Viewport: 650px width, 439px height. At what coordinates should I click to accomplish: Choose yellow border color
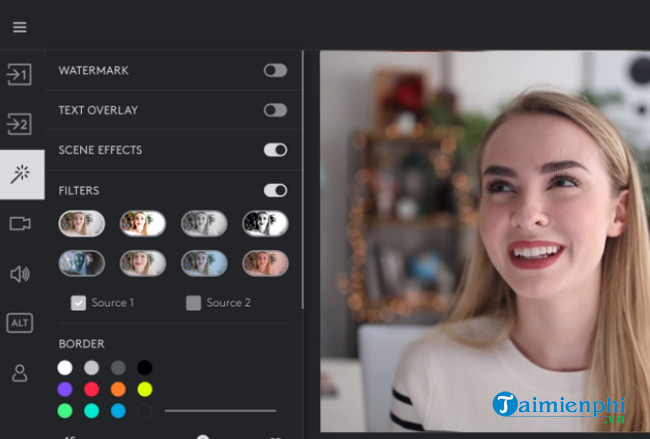click(x=145, y=389)
